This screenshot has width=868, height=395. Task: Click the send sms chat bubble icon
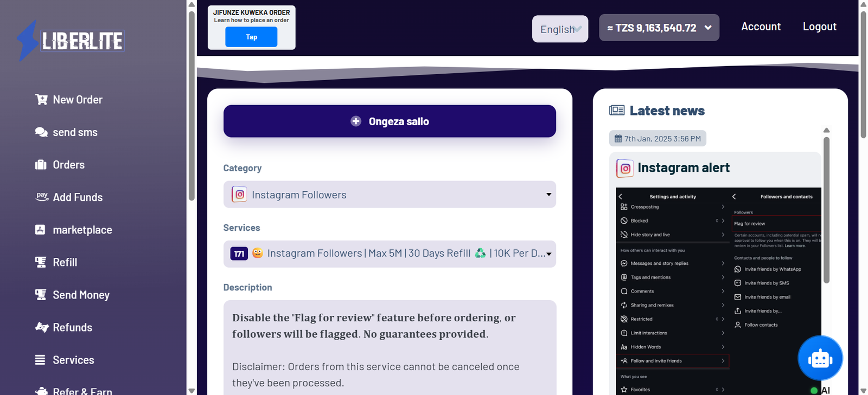click(41, 132)
